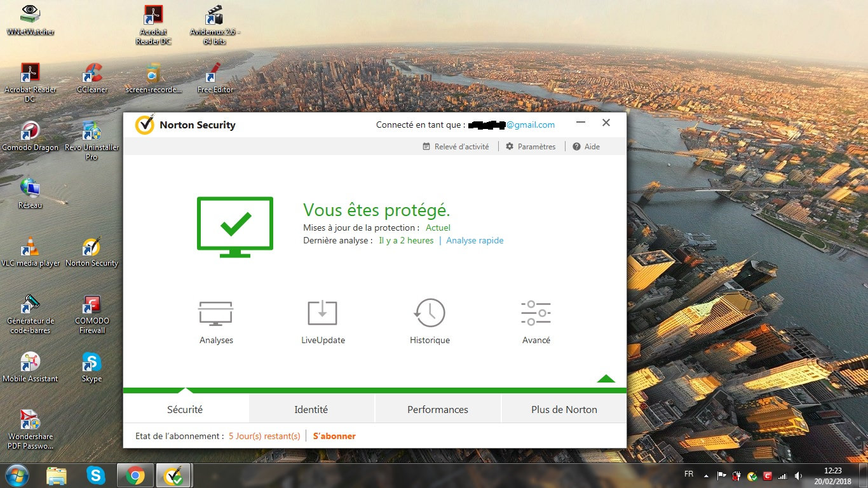868x488 pixels.
Task: Click the network signal bars tray icon
Action: pos(783,475)
